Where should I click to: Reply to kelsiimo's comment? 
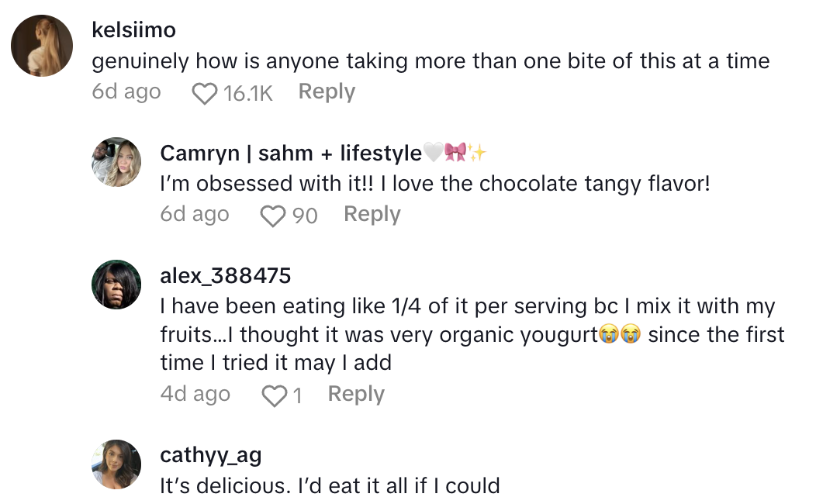326,91
